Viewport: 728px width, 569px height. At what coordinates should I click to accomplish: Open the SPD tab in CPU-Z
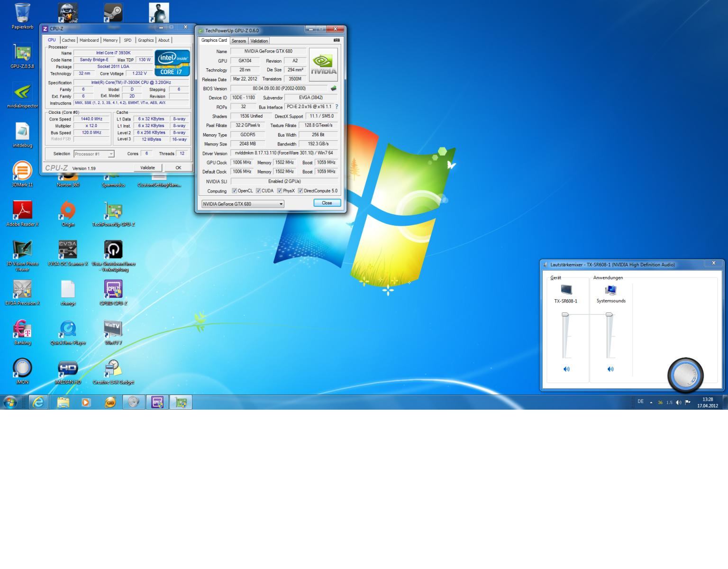click(x=127, y=40)
